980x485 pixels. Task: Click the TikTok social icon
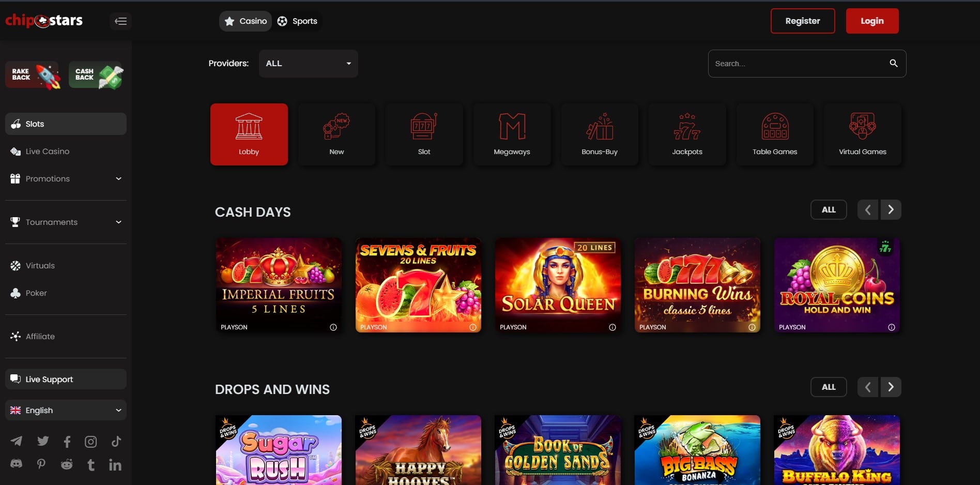tap(116, 441)
